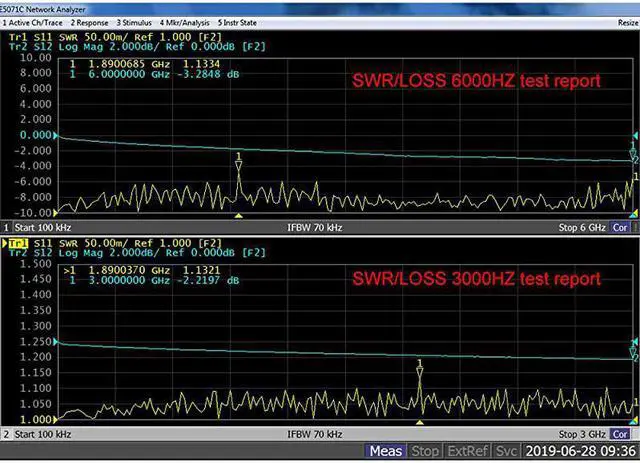Viewport: 640px width, 463px height.
Task: Click Tr1 S11 SWR trace label in channel 1
Action: (116, 37)
